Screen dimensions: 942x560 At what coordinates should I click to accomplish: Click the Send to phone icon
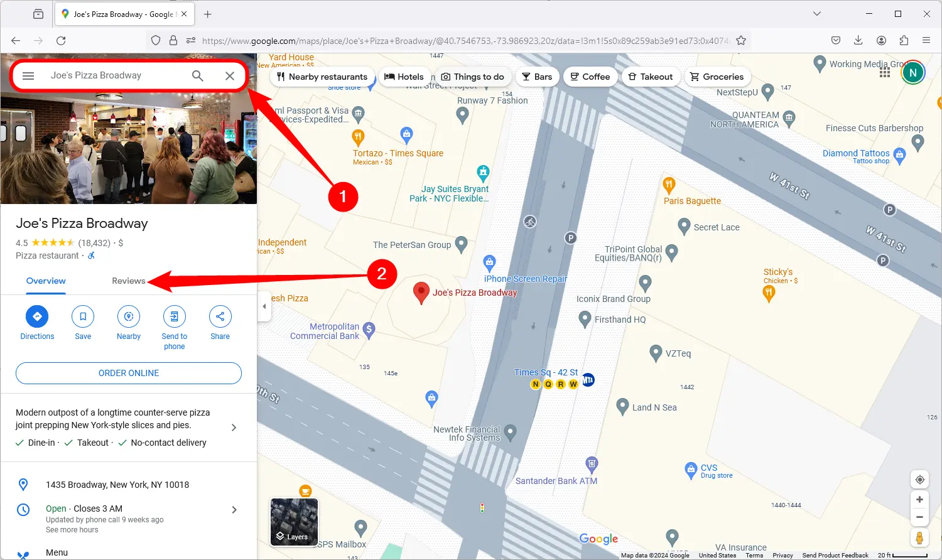175,316
